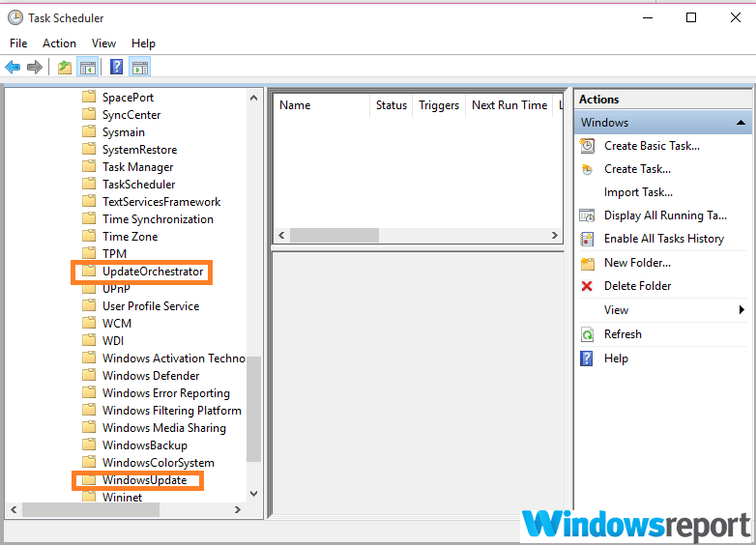Screen dimensions: 756x545
Task: Click the Enable All Tasks History icon
Action: point(587,239)
